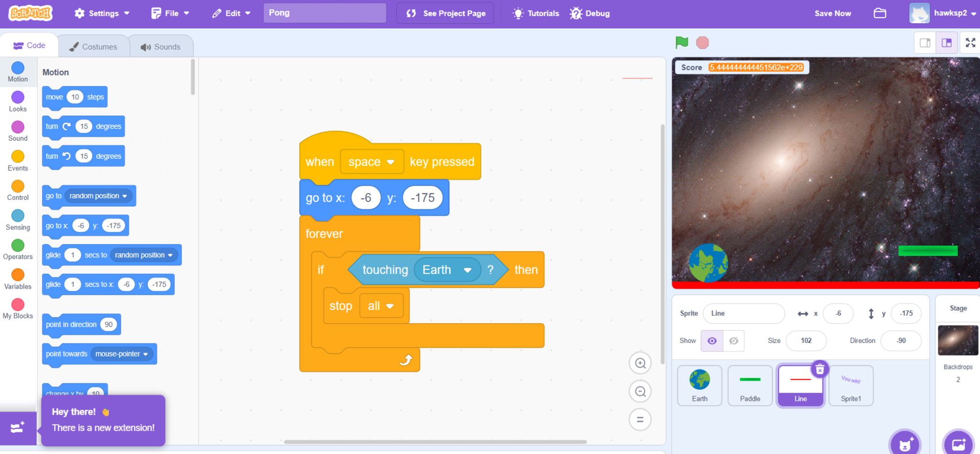The image size is (980, 454).
Task: Enter full screen stage mode
Action: coord(970,43)
